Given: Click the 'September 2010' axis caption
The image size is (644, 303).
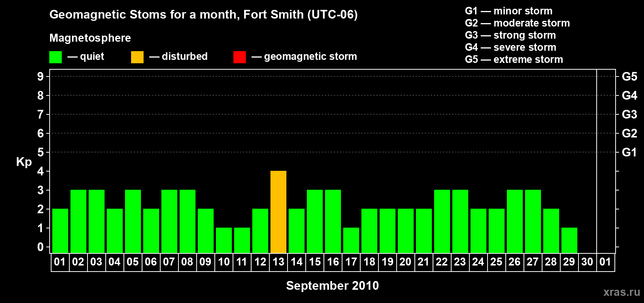Looking at the screenshot, I should [x=332, y=286].
